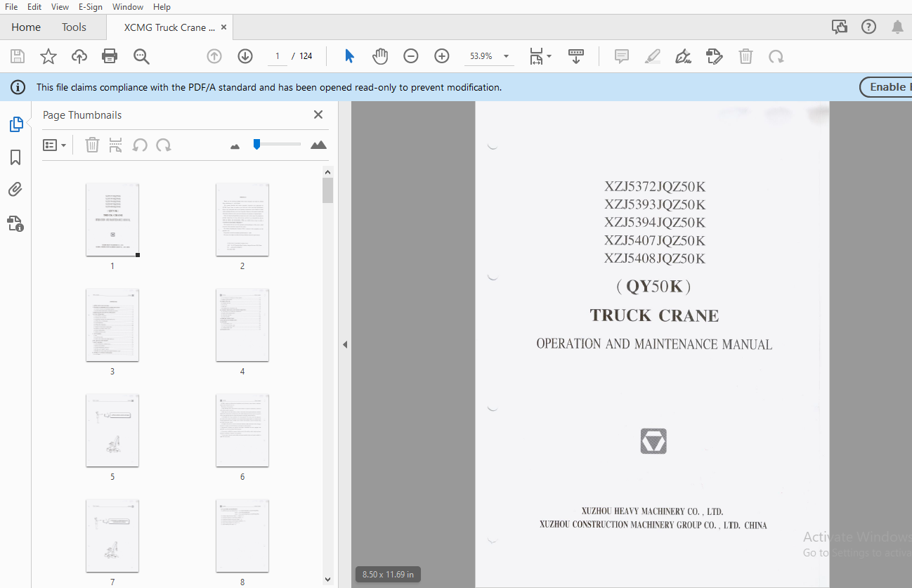Activate the selection arrow tool

click(349, 56)
